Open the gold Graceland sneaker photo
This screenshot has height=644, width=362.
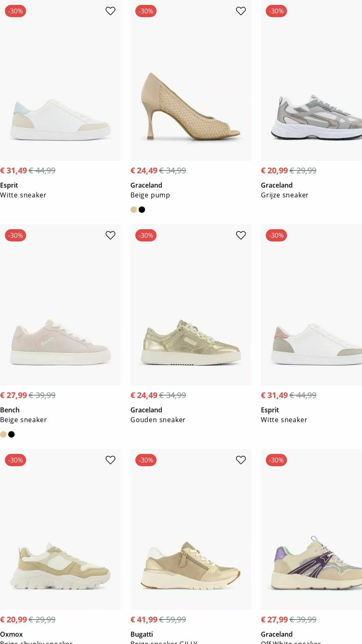pyautogui.click(x=191, y=342)
